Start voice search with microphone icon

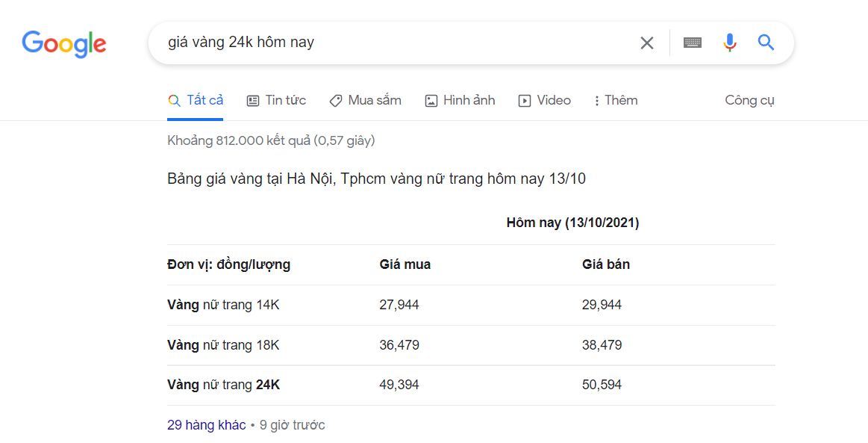coord(730,43)
